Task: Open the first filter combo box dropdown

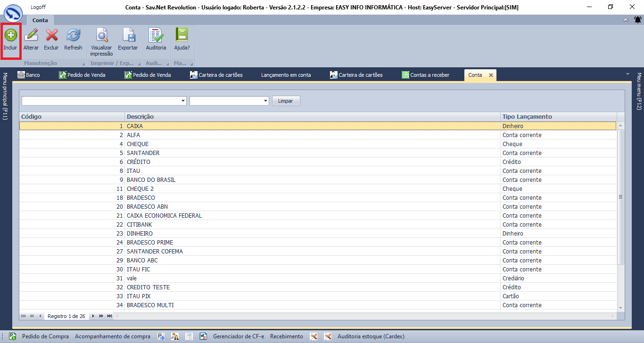Action: [x=183, y=101]
